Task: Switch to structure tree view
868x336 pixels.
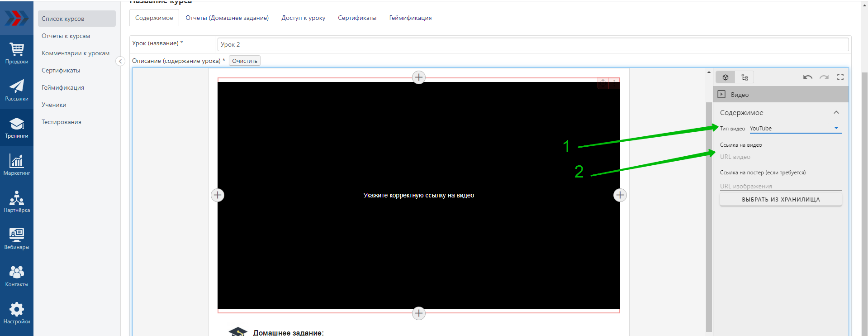Action: [x=745, y=77]
